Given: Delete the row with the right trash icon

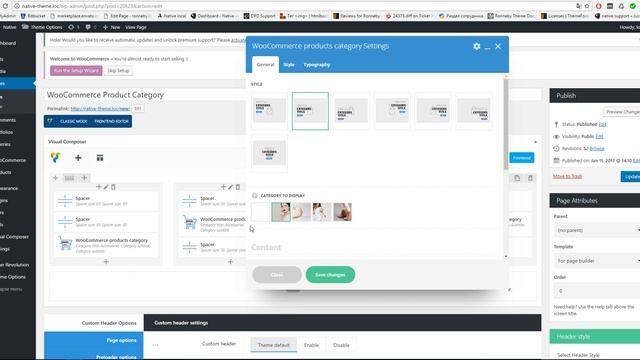Looking at the screenshot, I should point(530,178).
